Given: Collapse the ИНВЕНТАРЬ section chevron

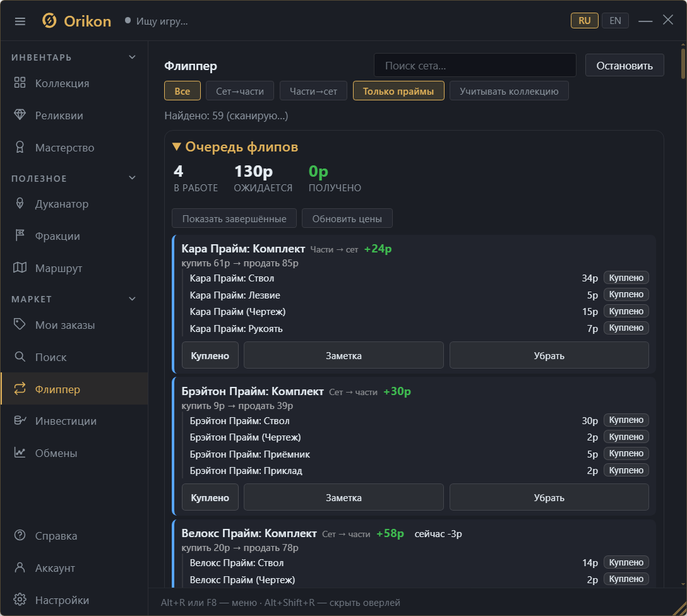Looking at the screenshot, I should (133, 57).
